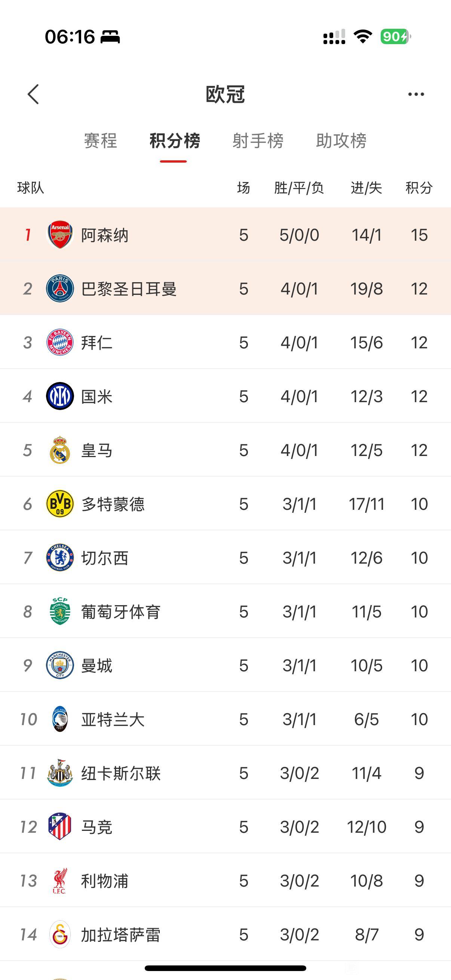Tap the back arrow icon
Screen dimensions: 451x980
pos(34,94)
